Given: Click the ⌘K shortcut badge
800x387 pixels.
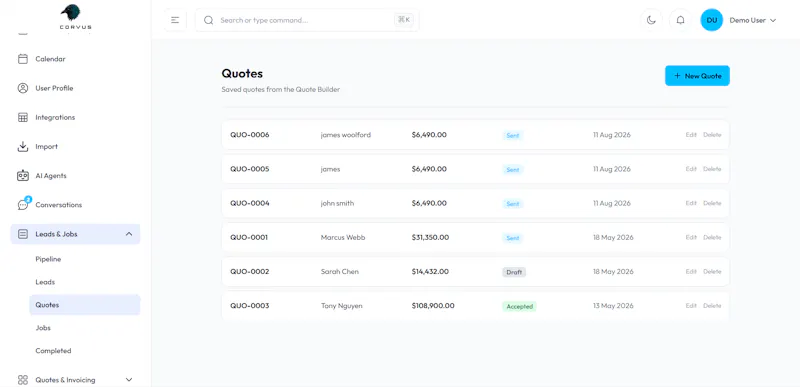Looking at the screenshot, I should click(x=404, y=20).
